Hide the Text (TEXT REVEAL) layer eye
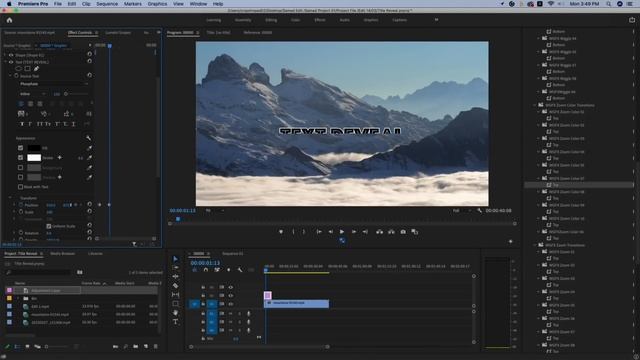This screenshot has height=360, width=640. click(x=11, y=62)
